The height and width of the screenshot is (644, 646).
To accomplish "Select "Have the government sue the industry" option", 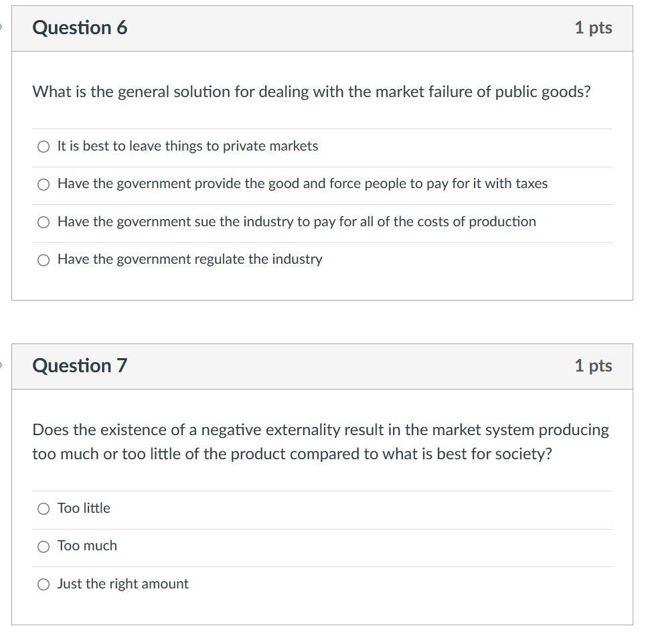I will (297, 221).
